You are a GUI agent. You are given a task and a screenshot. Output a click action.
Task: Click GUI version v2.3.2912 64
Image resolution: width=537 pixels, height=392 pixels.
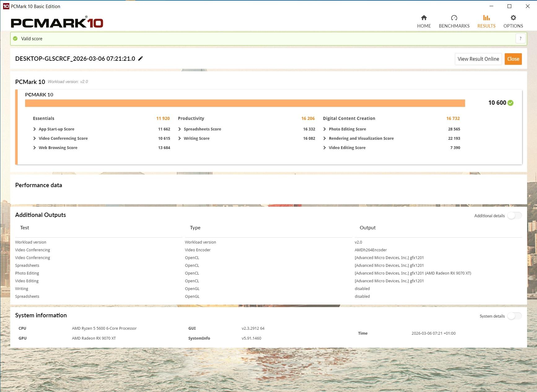[x=253, y=328]
